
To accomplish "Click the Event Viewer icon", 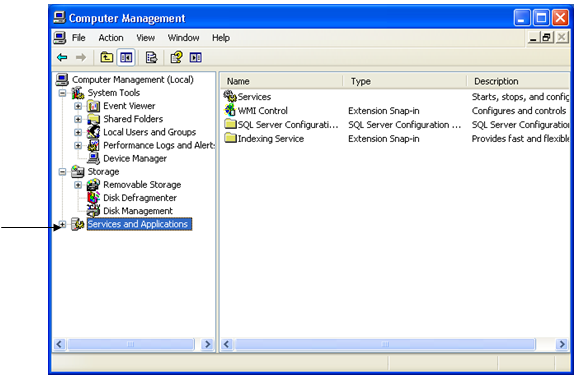I will (93, 106).
